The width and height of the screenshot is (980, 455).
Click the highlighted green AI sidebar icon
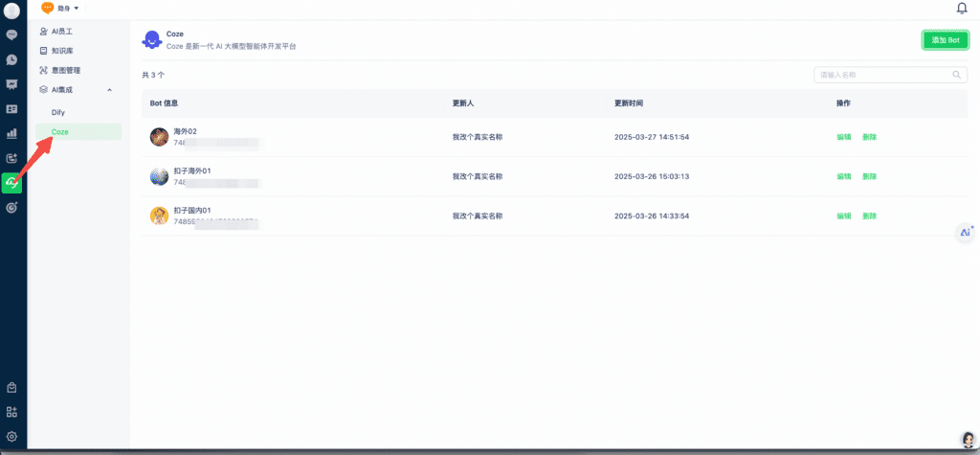click(x=11, y=183)
